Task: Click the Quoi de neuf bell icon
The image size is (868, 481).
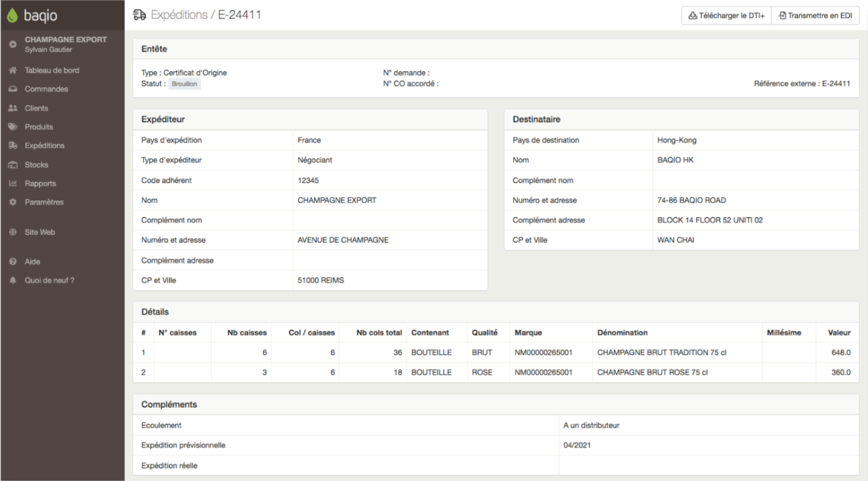Action: point(13,280)
